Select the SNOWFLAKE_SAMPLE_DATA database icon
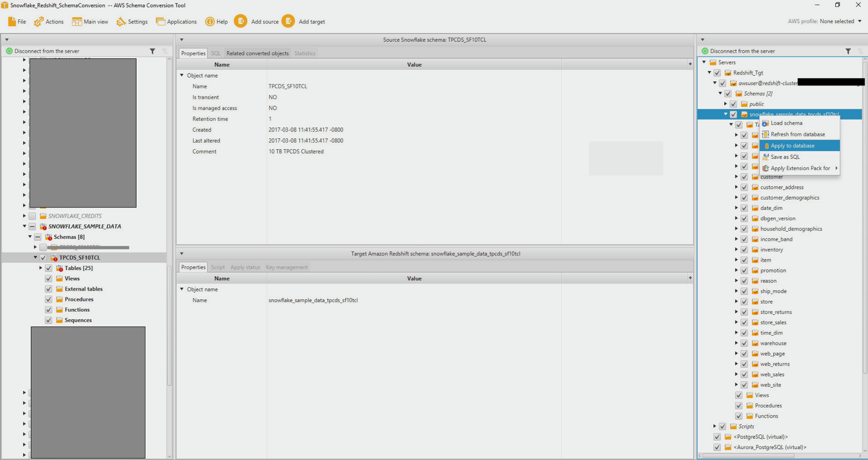 point(43,226)
